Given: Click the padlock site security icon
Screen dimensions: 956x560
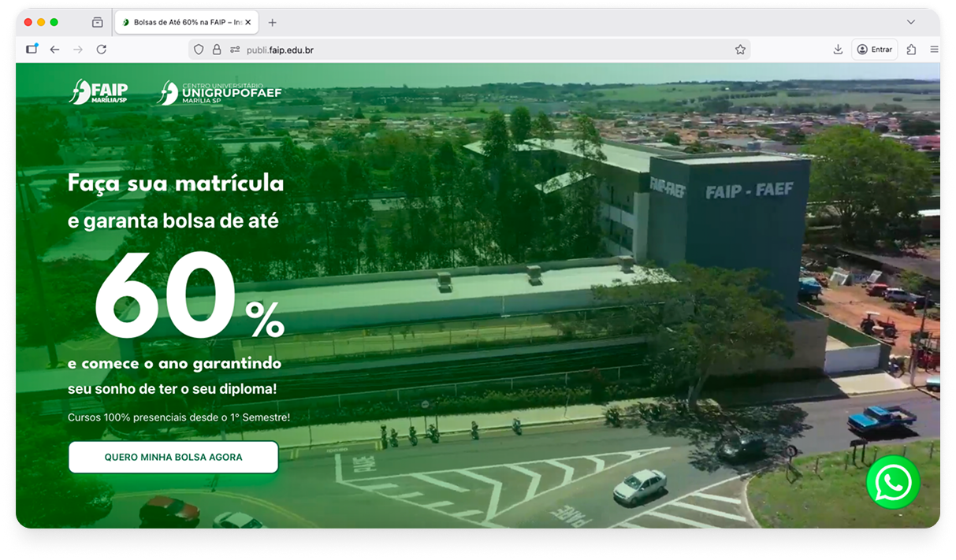Looking at the screenshot, I should [217, 50].
